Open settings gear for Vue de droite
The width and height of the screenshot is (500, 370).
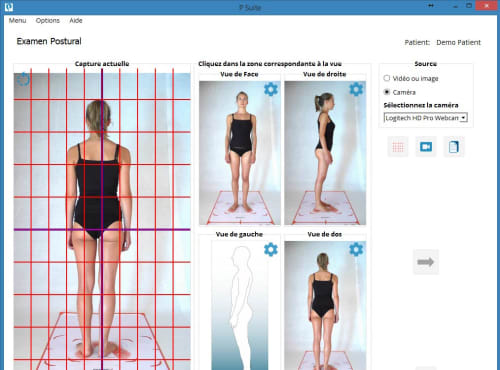[x=356, y=89]
